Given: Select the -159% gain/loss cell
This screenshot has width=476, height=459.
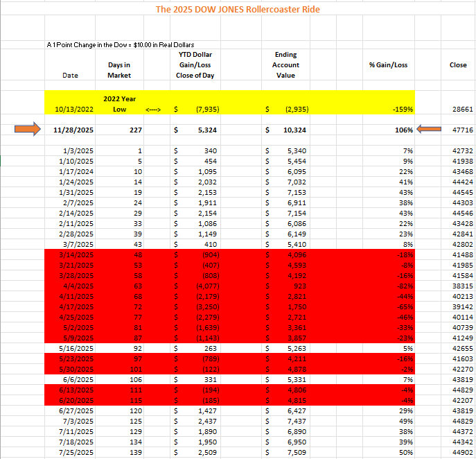Looking at the screenshot, I should coord(403,109).
